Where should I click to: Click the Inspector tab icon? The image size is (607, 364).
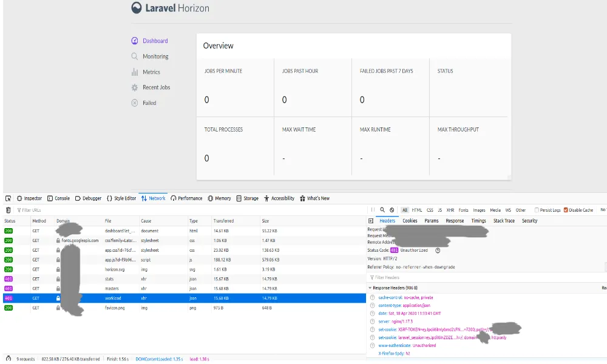(19, 198)
